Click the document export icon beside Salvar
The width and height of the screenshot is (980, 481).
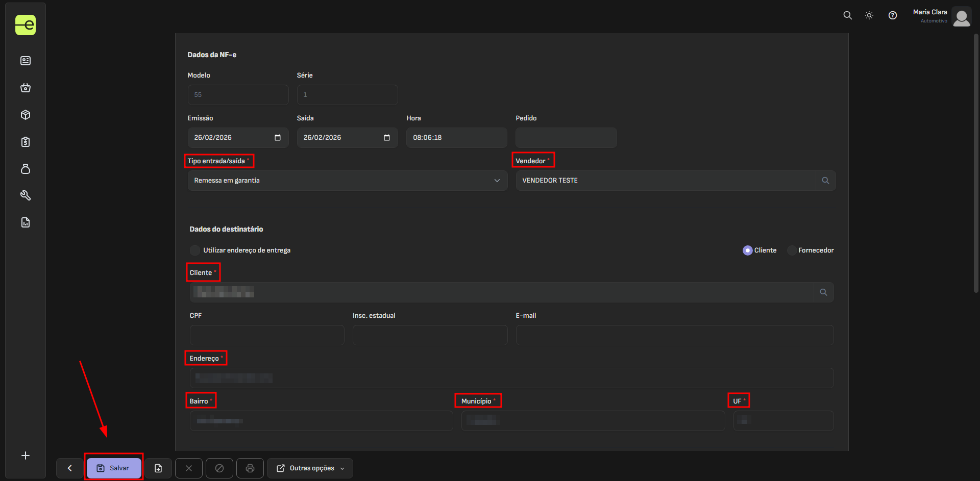[x=158, y=468]
